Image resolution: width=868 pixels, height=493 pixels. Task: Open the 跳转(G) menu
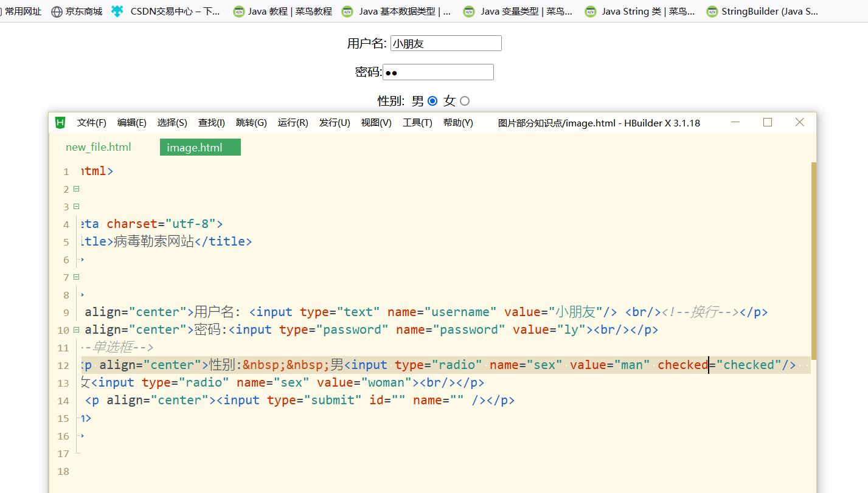pos(251,123)
